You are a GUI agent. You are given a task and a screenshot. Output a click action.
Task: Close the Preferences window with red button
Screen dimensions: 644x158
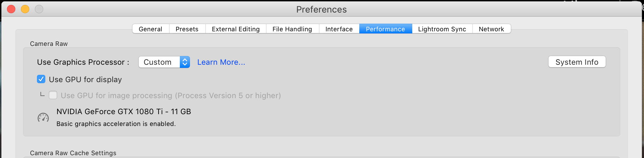click(11, 9)
